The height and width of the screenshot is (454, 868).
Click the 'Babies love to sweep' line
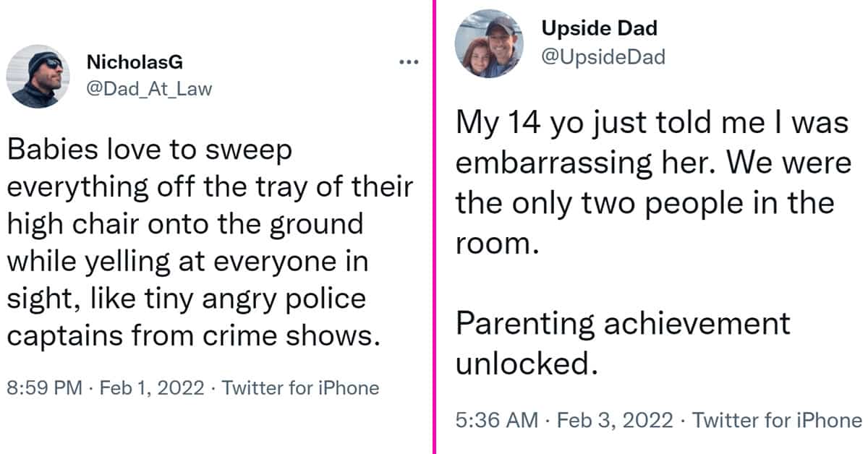(x=149, y=152)
